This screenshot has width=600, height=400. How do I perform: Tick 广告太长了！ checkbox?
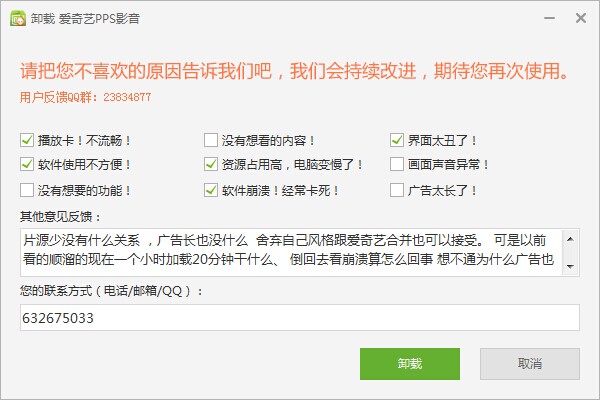coord(397,189)
